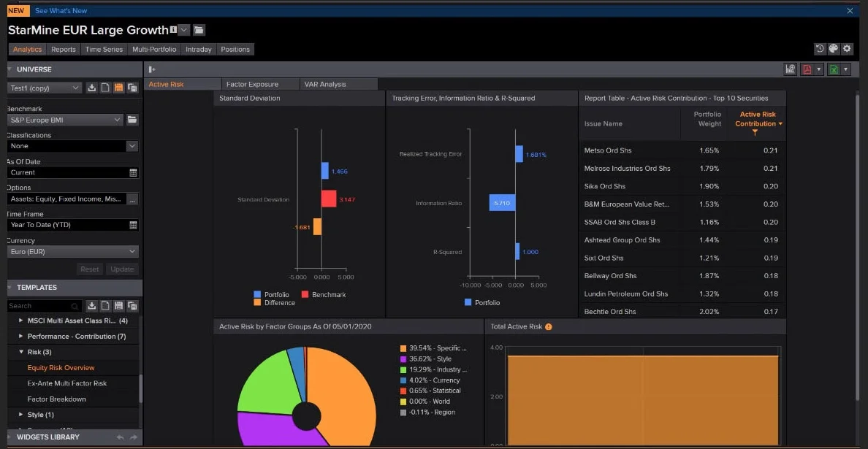The height and width of the screenshot is (449, 868).
Task: Click the Universe import download icon
Action: pos(92,88)
